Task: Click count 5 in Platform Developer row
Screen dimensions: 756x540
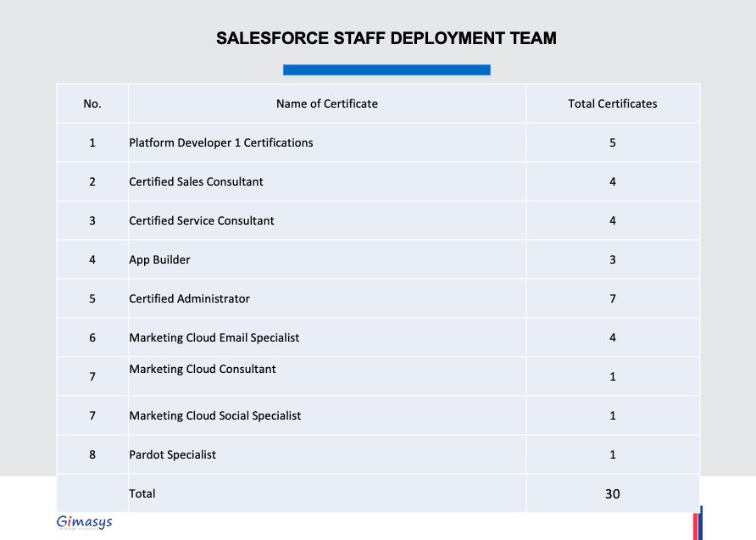Action: coord(612,142)
